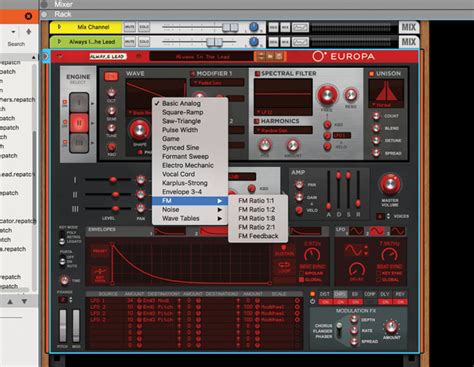Open the Harmonics type dropdown

(283, 130)
